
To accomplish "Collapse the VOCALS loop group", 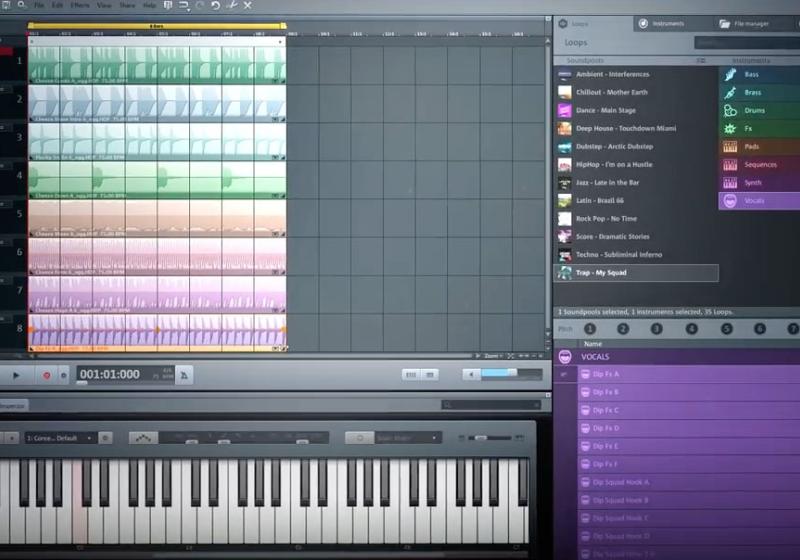I will point(565,356).
